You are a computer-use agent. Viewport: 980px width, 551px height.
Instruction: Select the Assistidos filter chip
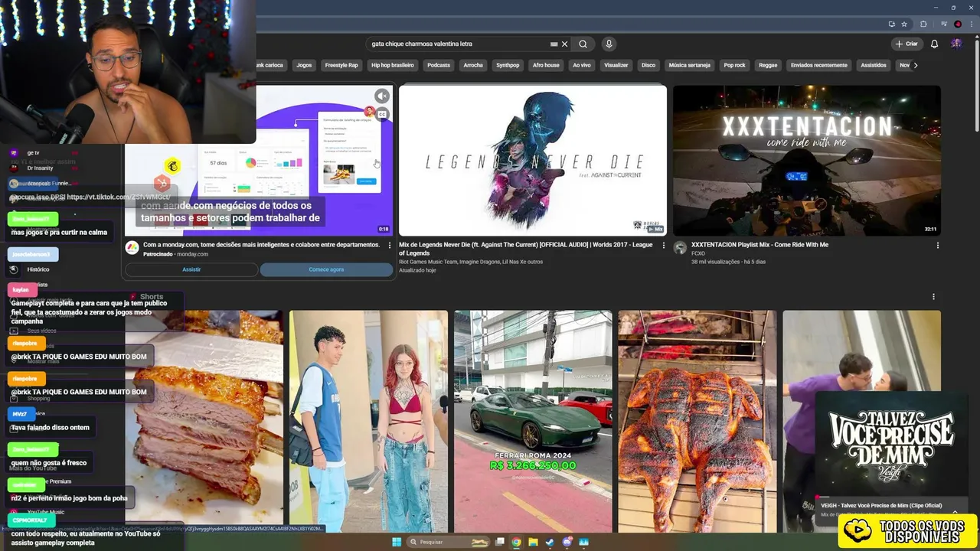pos(874,65)
